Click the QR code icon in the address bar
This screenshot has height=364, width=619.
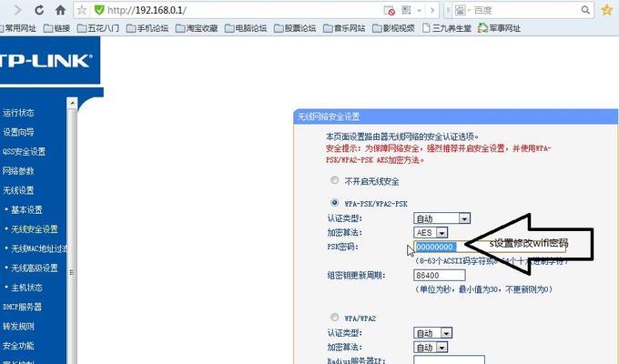point(406,10)
